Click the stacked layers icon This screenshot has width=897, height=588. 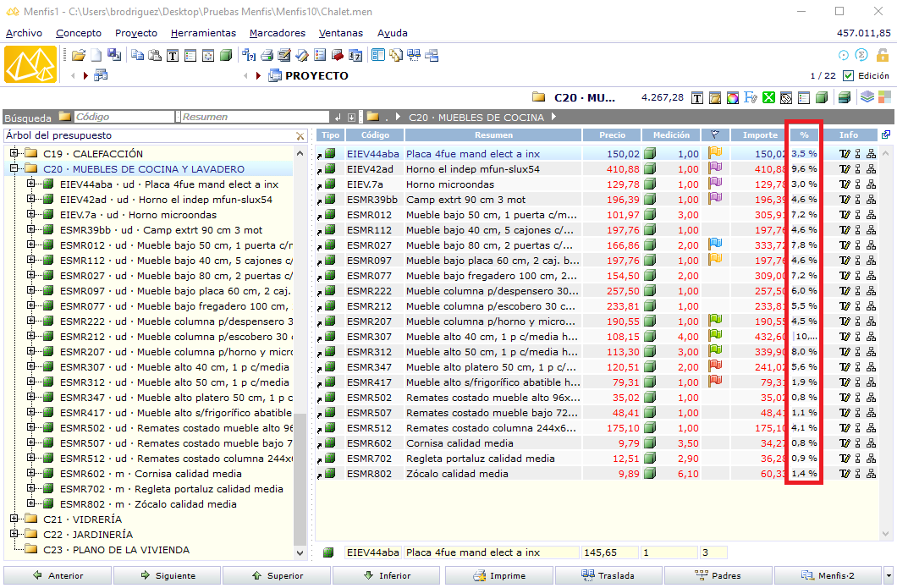tap(867, 97)
